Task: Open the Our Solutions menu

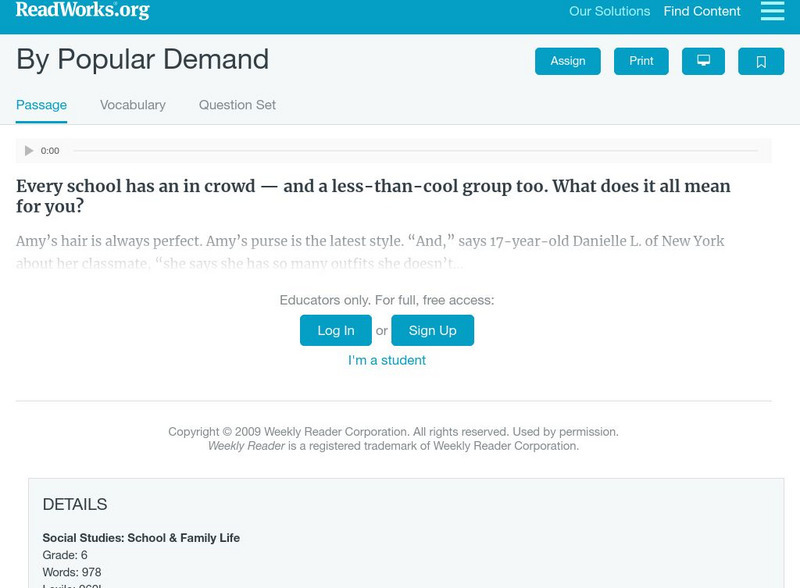Action: click(x=608, y=11)
